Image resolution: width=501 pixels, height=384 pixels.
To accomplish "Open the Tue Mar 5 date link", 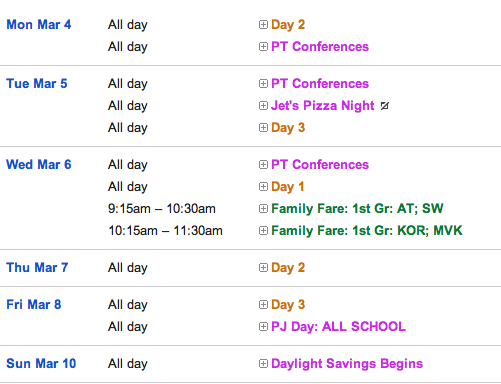I will (37, 84).
